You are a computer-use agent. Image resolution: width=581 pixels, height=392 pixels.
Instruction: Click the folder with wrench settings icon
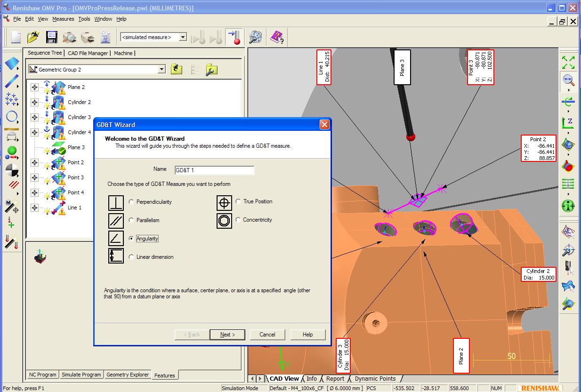211,70
